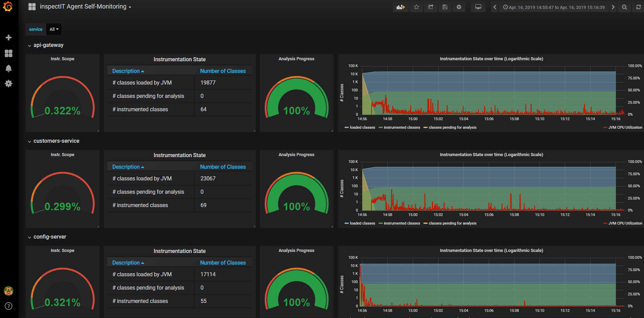Toggle JVM CPU Utilization series in customers-service legend

[625, 223]
